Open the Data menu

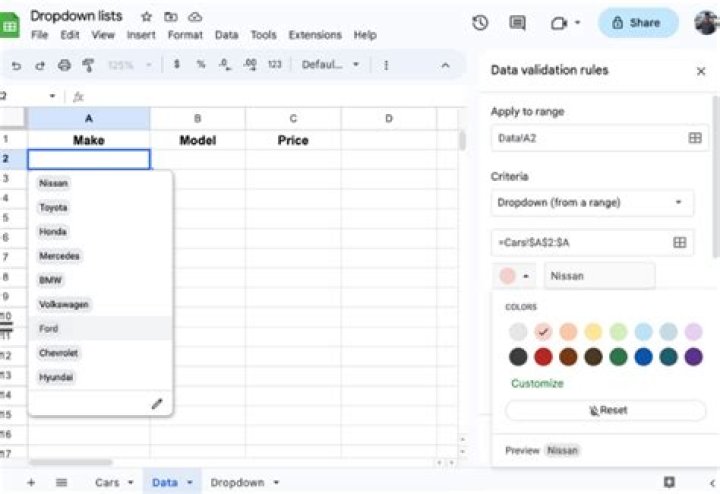click(x=226, y=35)
